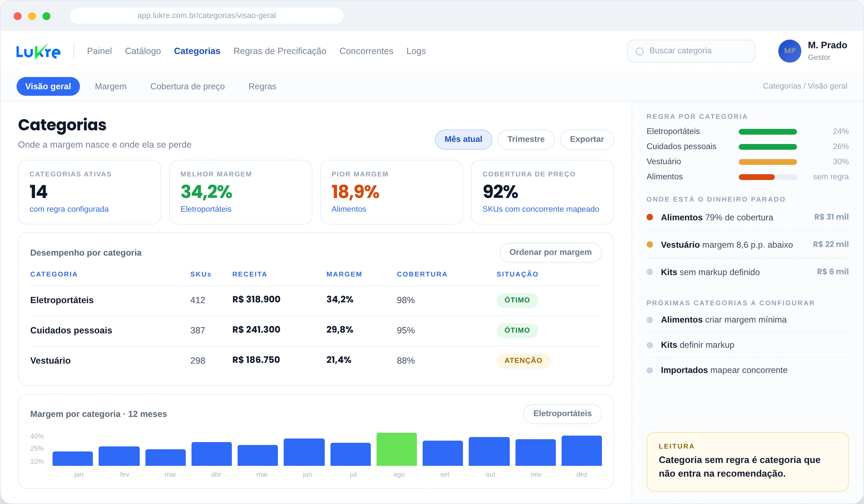This screenshot has height=504, width=864.
Task: Switch to the Cobertura de preço tab
Action: (188, 86)
